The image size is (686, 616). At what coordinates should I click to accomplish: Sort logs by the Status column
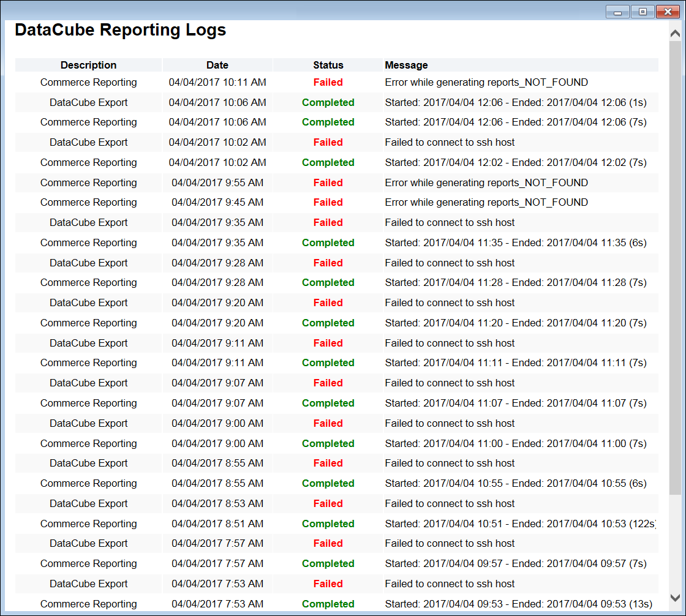[328, 65]
